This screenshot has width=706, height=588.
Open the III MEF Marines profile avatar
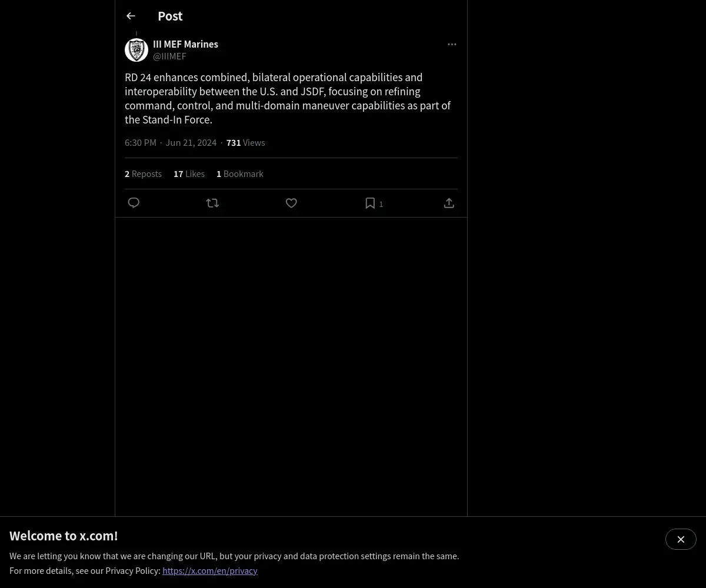[x=136, y=50]
